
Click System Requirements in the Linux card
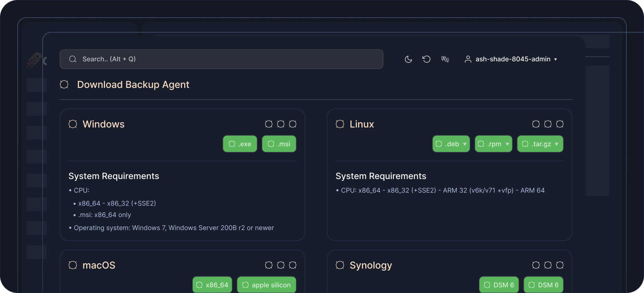[381, 176]
